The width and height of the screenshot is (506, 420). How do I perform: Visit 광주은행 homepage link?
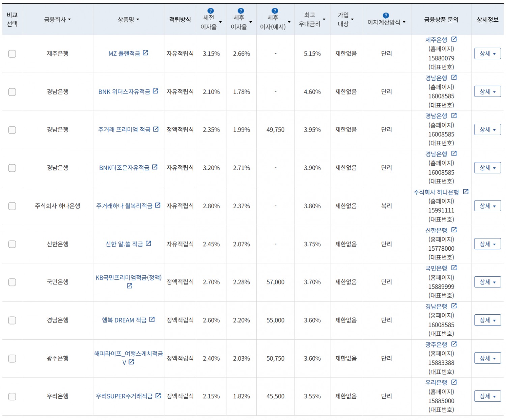tap(436, 344)
